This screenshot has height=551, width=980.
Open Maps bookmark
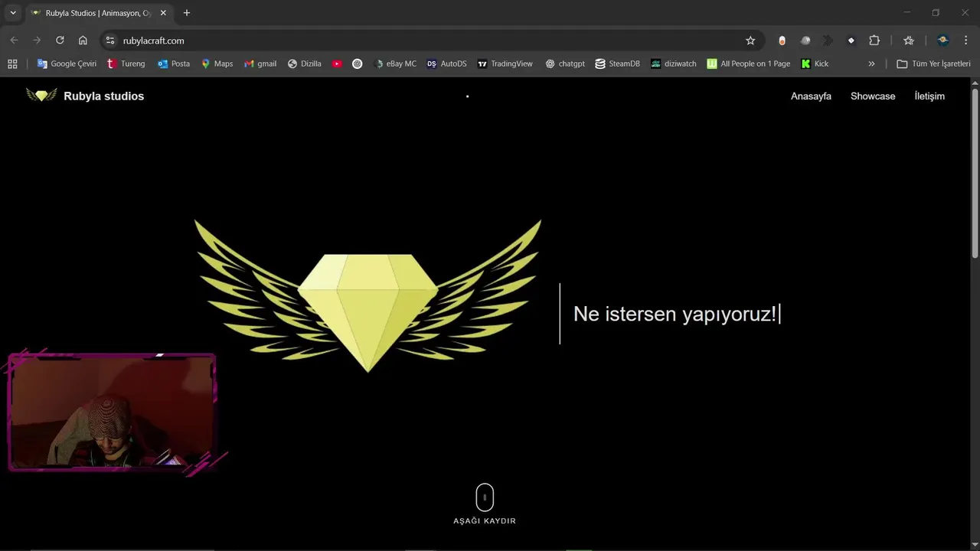(x=217, y=64)
